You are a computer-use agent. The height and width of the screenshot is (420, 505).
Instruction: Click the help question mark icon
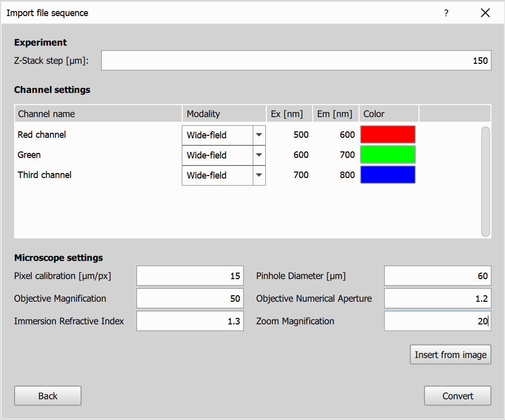446,13
